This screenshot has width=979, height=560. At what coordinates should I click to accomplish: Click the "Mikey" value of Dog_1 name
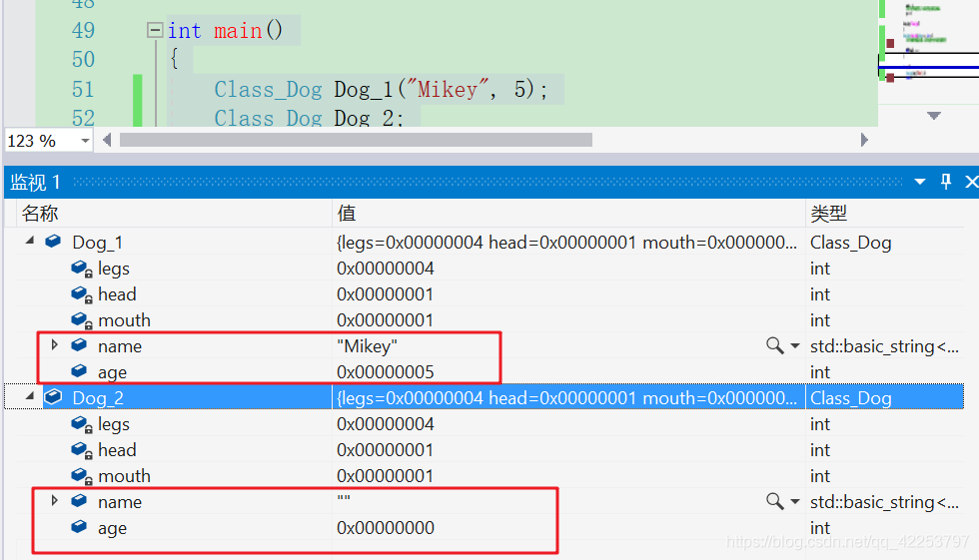[368, 346]
